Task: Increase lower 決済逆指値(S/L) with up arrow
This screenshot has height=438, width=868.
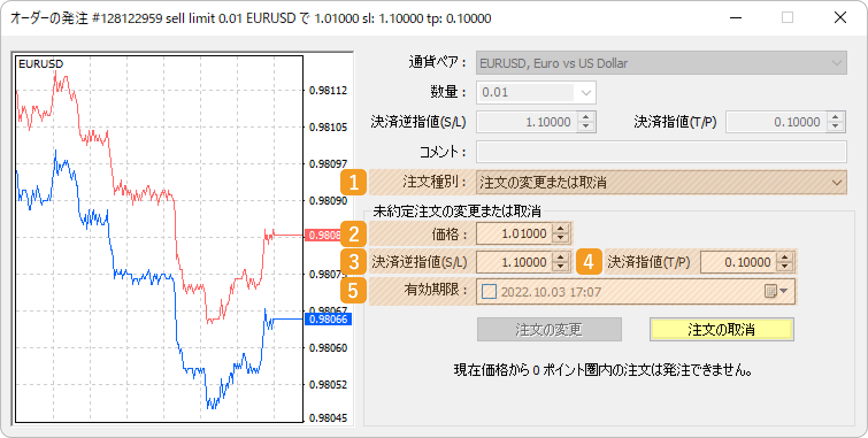Action: point(561,258)
